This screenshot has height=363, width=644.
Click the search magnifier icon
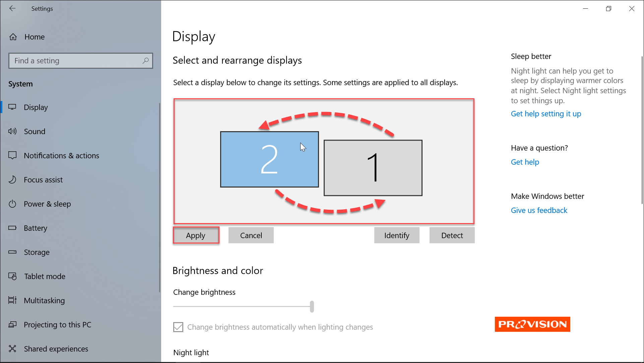pyautogui.click(x=145, y=61)
